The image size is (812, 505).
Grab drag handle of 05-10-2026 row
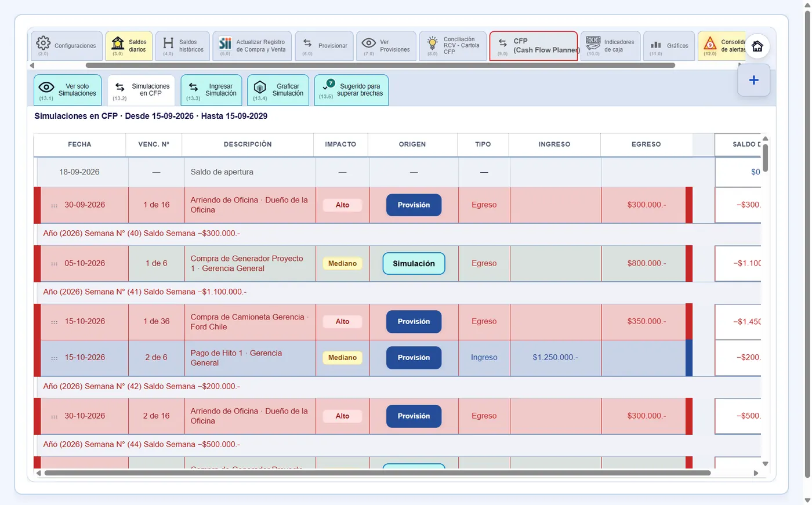(55, 264)
